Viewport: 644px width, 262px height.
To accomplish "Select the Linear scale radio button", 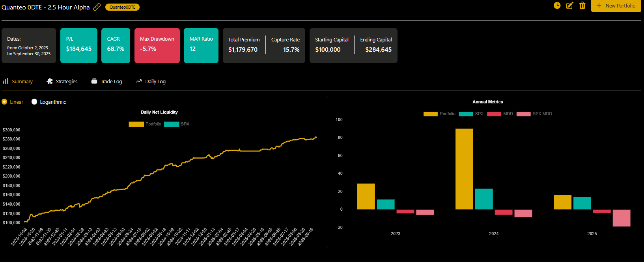I will pos(4,102).
